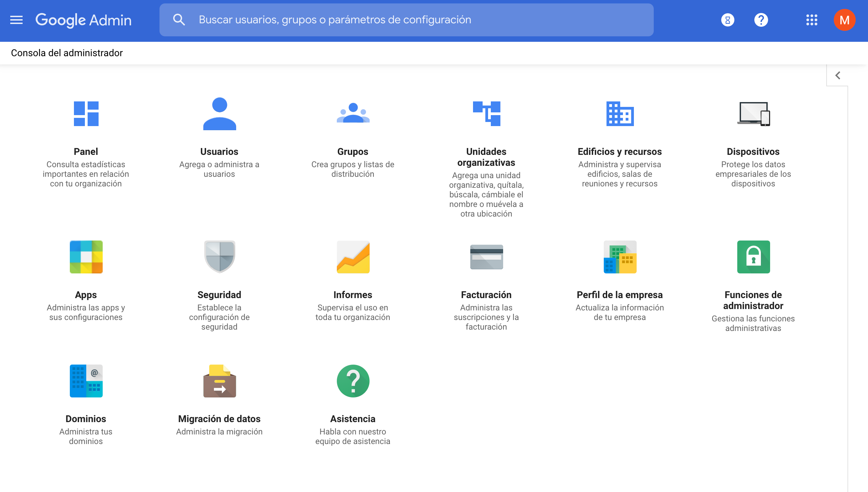Open the account avatar M
This screenshot has width=868, height=492.
point(844,20)
